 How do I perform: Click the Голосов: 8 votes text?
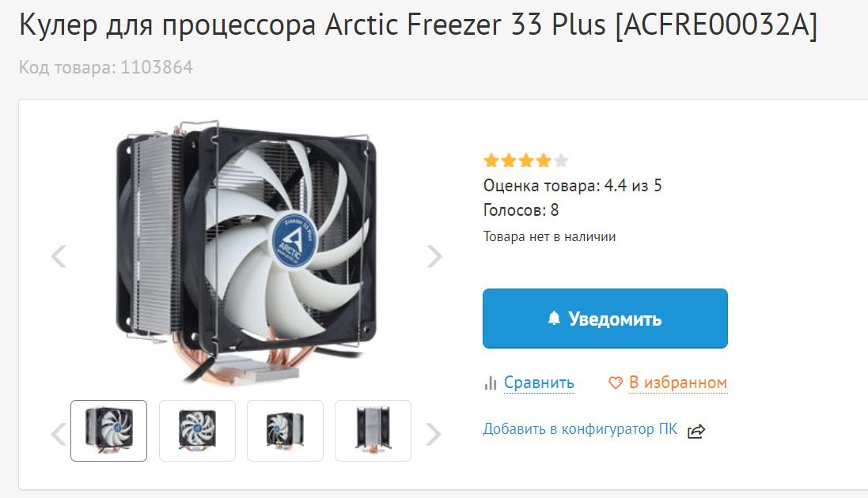(521, 210)
